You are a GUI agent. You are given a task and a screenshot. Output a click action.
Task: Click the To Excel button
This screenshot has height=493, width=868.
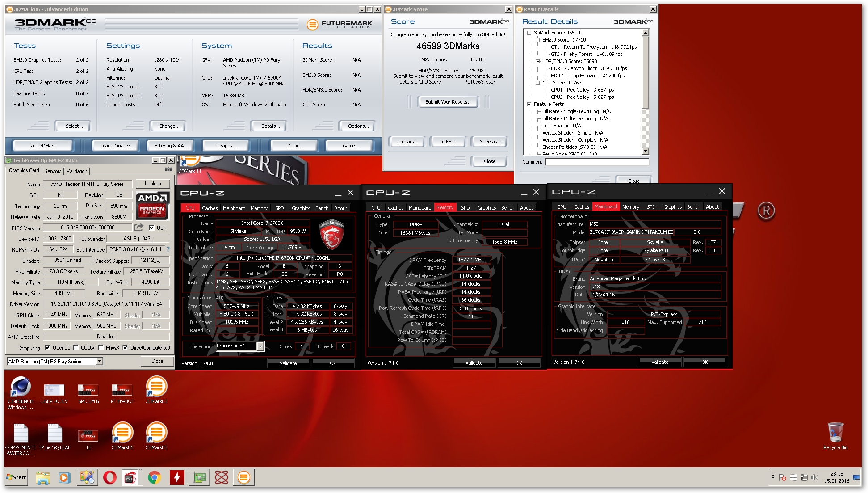pos(448,142)
